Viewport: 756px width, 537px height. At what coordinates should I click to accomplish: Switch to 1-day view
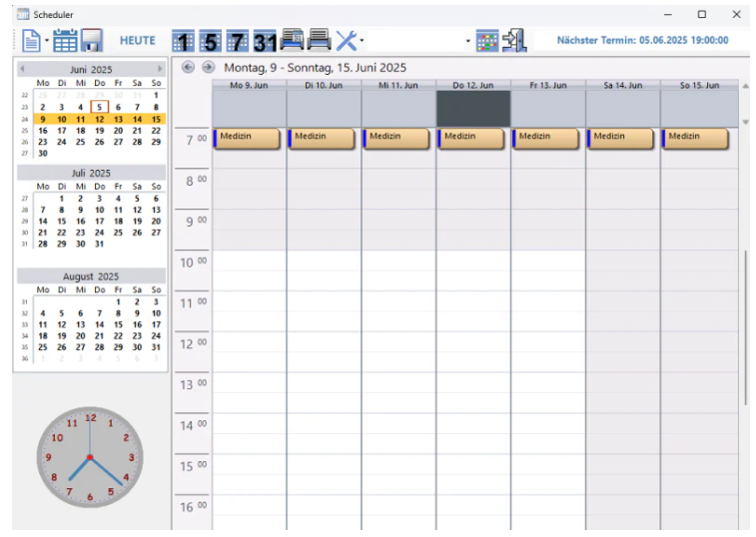183,42
